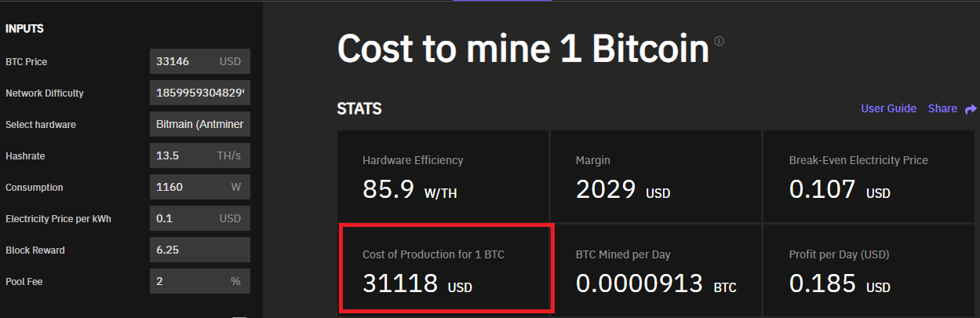Focus the Block Reward input
The image size is (980, 318).
[x=199, y=250]
